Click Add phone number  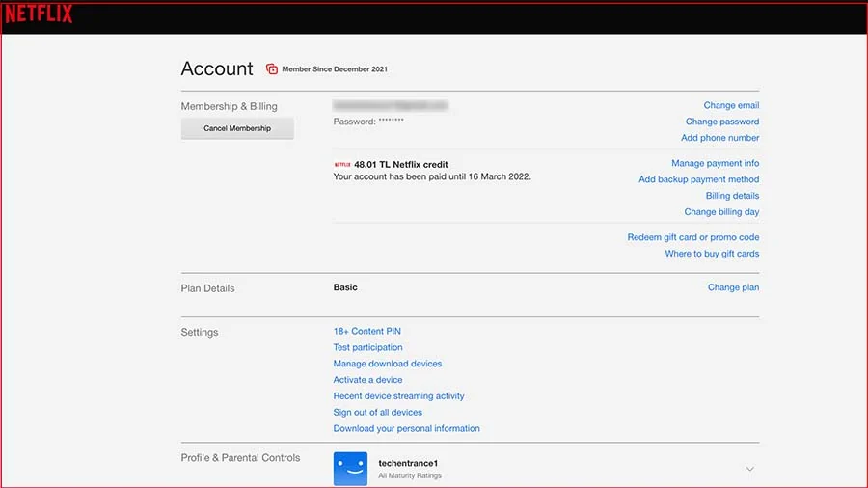tap(720, 138)
